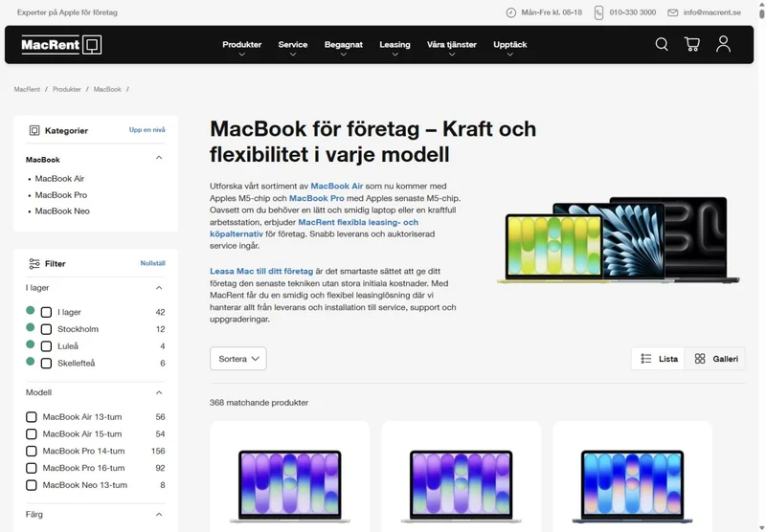Viewport: 766px width, 532px height.
Task: Open the first purple MacBook product thumbnail
Action: point(290,486)
